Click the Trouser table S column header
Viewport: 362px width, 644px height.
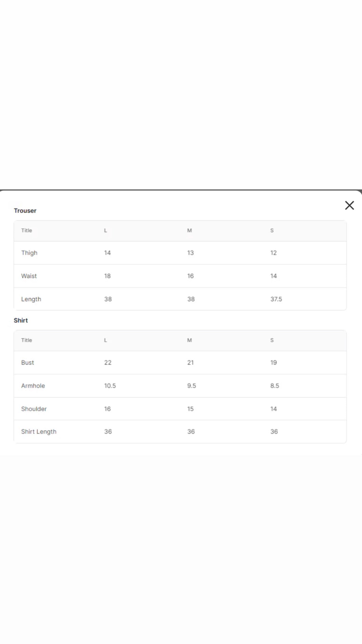(272, 230)
